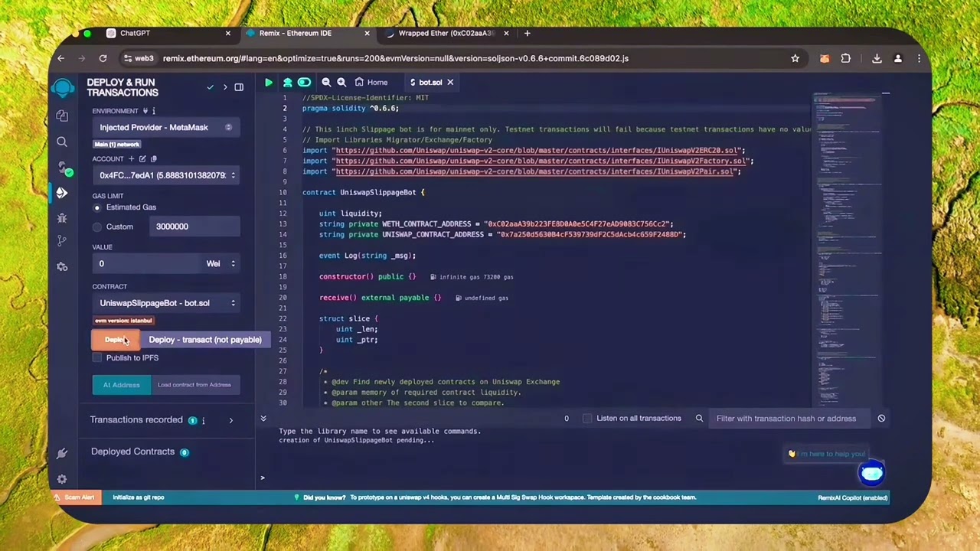Select the Estimated Gas radio button
Image resolution: width=980 pixels, height=551 pixels.
[96, 207]
